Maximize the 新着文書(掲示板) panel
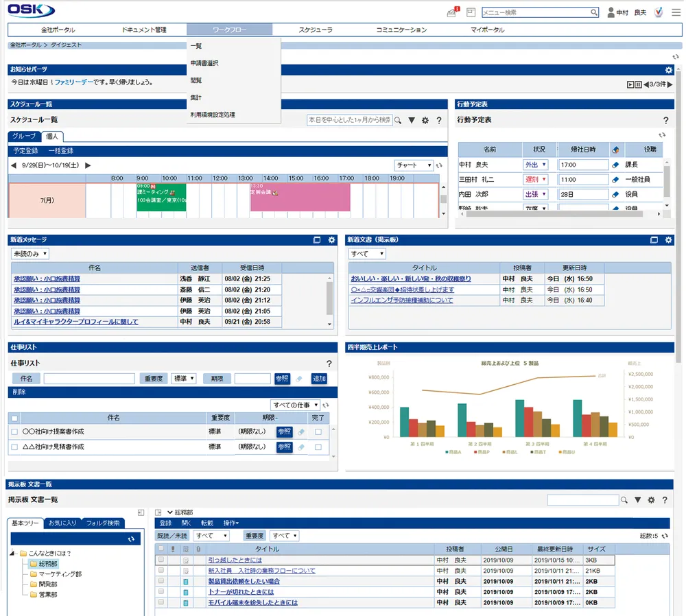The image size is (686, 616). [654, 240]
